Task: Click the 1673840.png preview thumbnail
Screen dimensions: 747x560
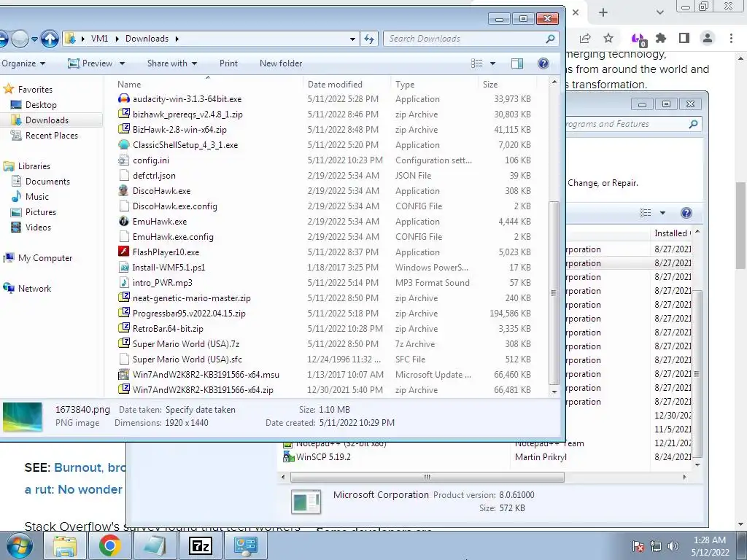Action: [x=23, y=416]
